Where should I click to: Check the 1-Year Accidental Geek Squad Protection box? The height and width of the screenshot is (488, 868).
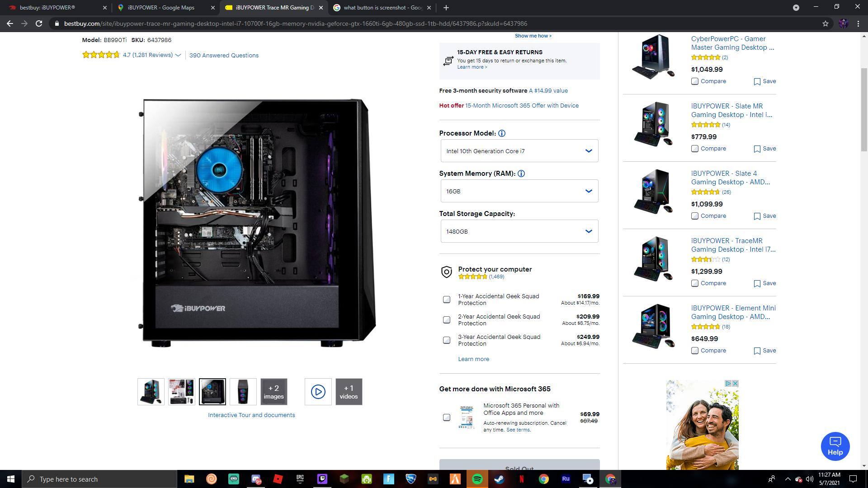click(447, 300)
